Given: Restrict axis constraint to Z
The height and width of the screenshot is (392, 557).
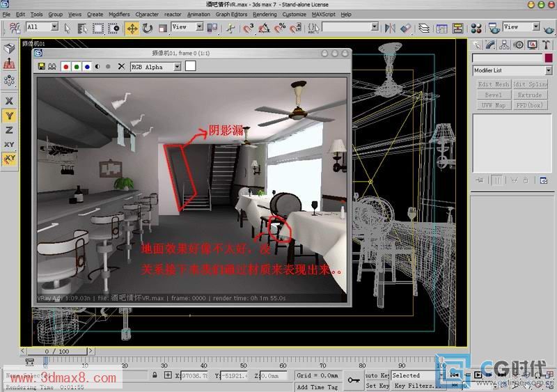Looking at the screenshot, I should click(9, 130).
